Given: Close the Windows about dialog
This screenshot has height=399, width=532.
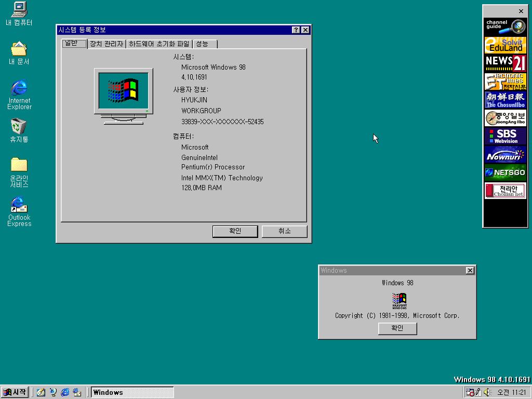Looking at the screenshot, I should pyautogui.click(x=470, y=270).
